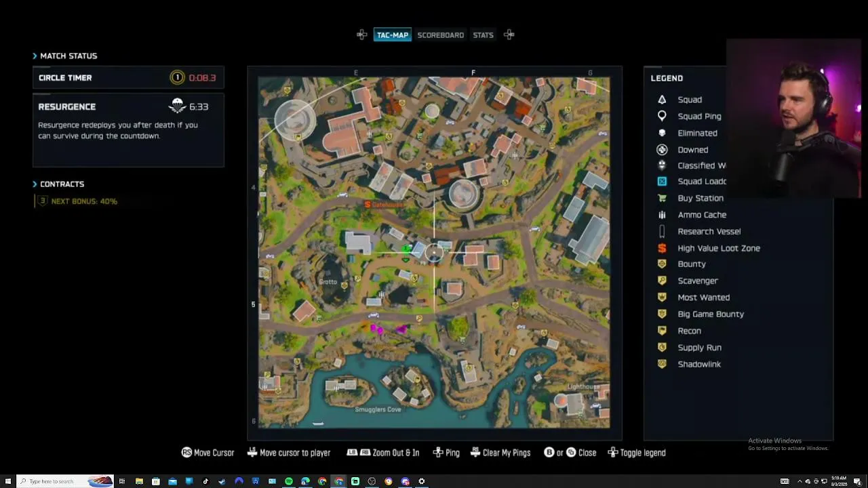Open the SCOREBOARD tab
The image size is (868, 488).
[441, 35]
